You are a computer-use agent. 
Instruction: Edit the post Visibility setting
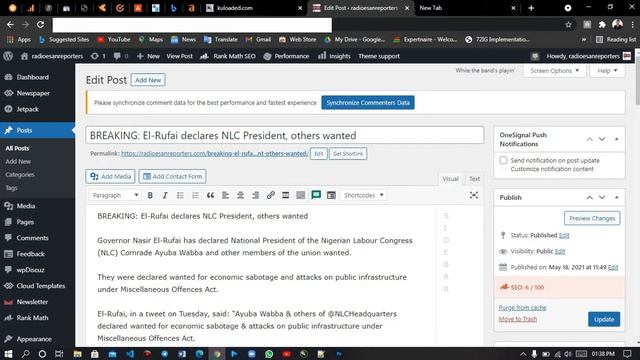click(x=560, y=251)
